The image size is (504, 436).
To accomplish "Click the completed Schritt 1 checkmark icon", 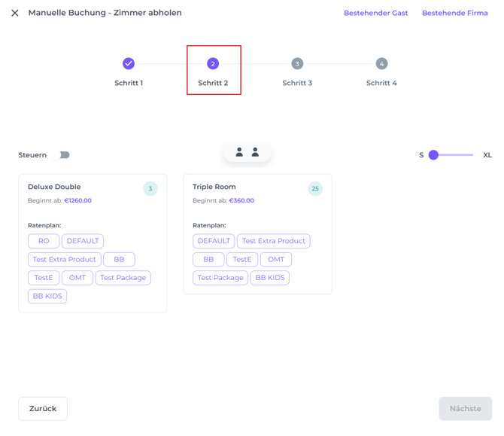I will (x=129, y=64).
